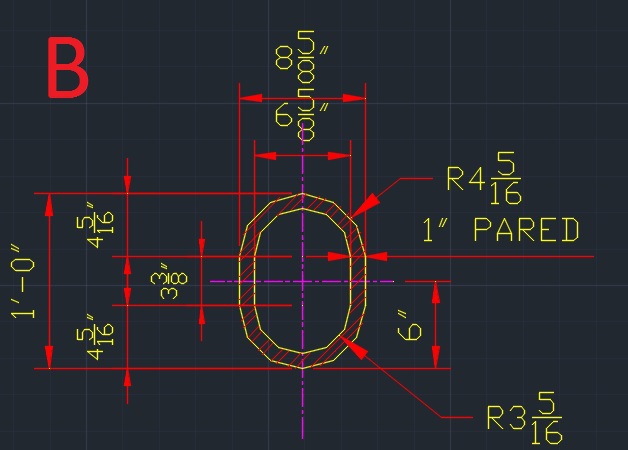Click the magenta vertical centerline below the oval
The width and height of the screenshot is (628, 450).
pyautogui.click(x=302, y=410)
